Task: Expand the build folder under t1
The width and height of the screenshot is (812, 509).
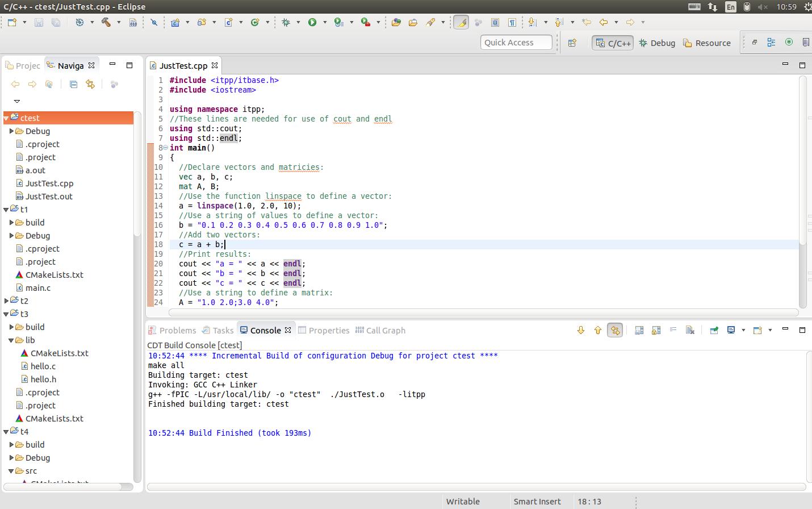Action: coord(11,222)
